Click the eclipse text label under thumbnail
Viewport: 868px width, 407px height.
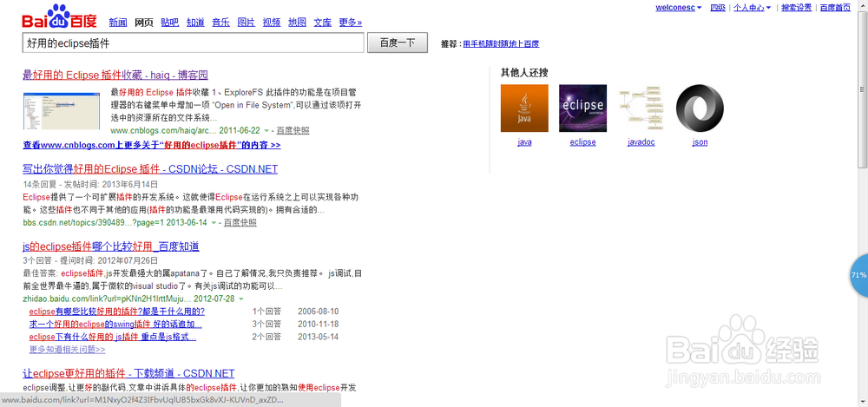[x=583, y=142]
